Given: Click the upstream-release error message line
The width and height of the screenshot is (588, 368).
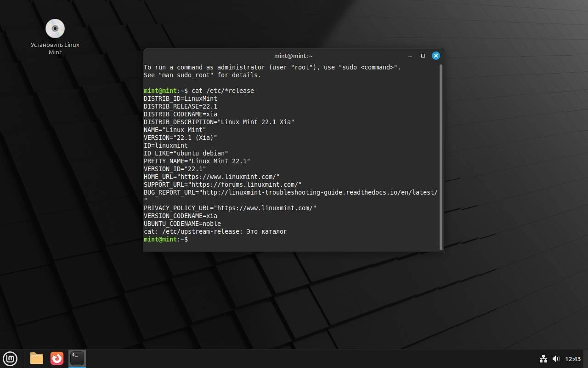Looking at the screenshot, I should 215,231.
